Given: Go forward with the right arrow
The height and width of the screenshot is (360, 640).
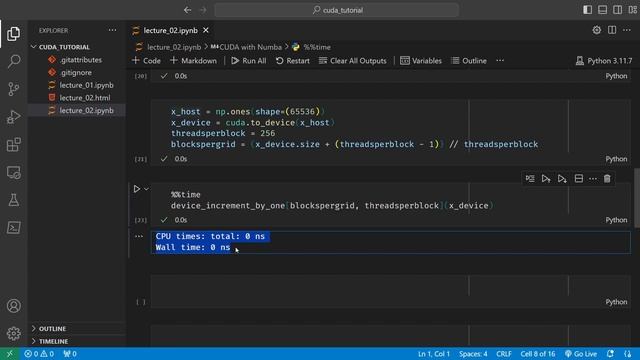Looking at the screenshot, I should [x=203, y=10].
